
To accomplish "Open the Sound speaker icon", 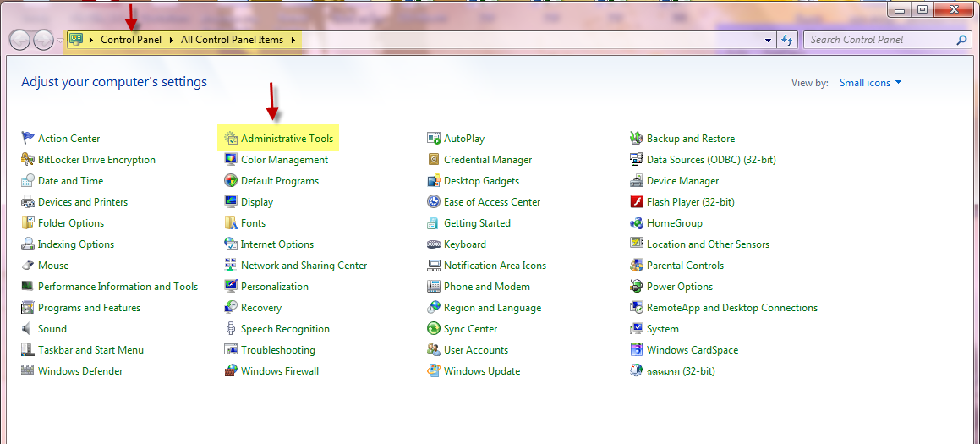I will coord(28,329).
